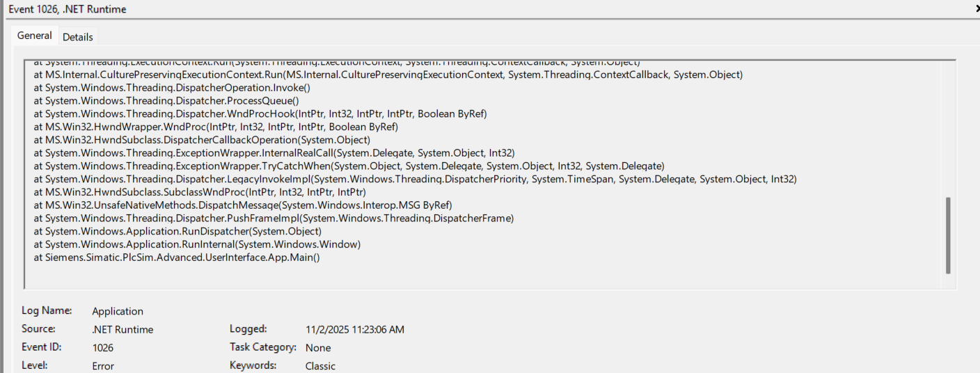Viewport: 980px width, 373px height.
Task: Click the Dispatcher.ProcessQueue() line
Action: (x=166, y=100)
